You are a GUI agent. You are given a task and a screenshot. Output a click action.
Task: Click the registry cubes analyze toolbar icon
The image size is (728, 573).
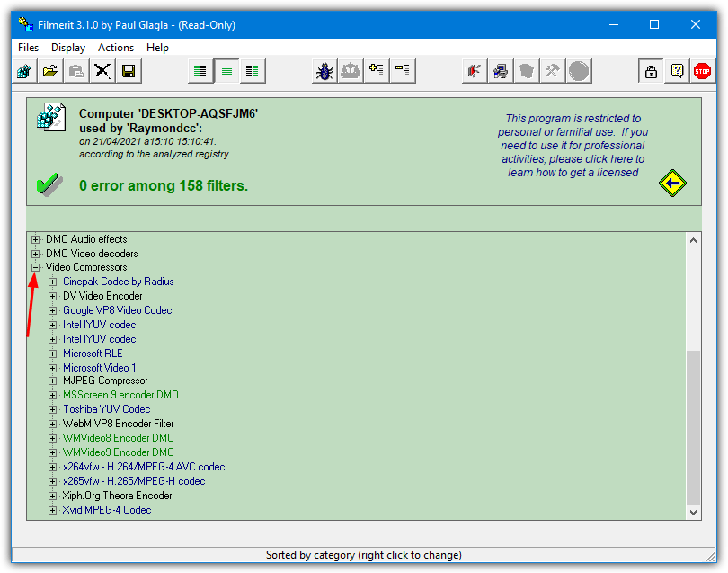[x=24, y=71]
